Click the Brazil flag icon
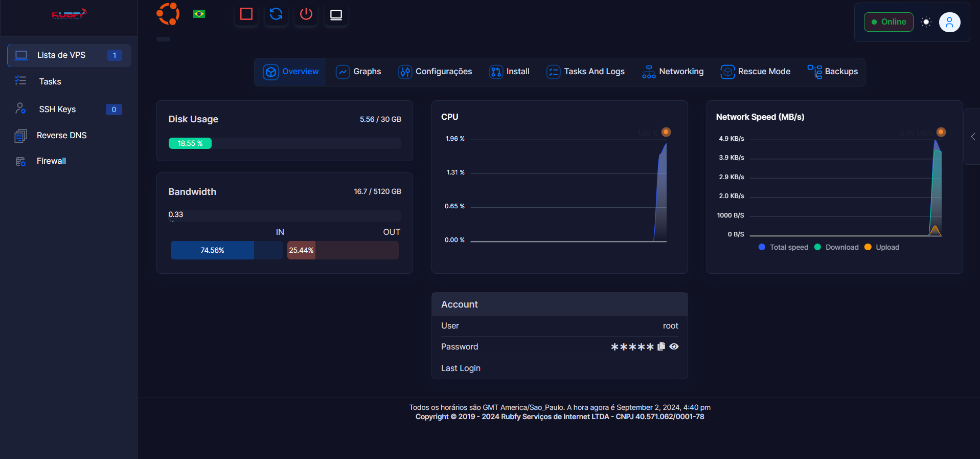Screen dimensions: 980x459 [199, 14]
